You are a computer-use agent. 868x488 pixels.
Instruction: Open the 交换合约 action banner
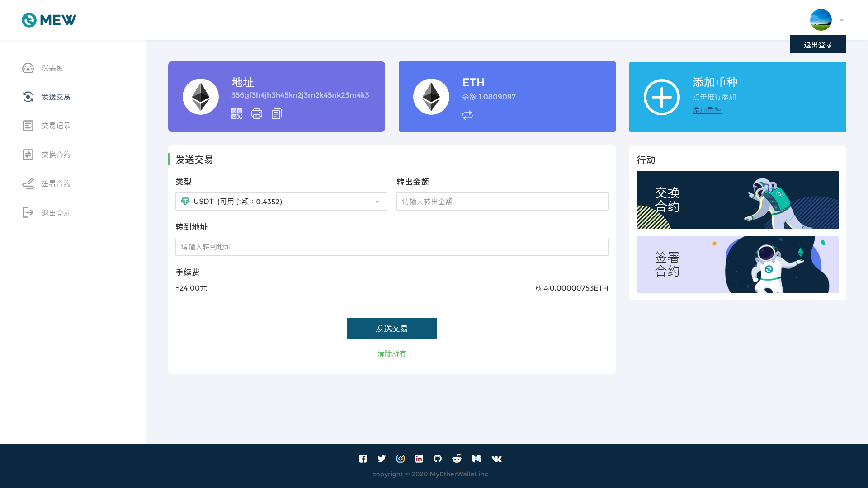tap(737, 200)
